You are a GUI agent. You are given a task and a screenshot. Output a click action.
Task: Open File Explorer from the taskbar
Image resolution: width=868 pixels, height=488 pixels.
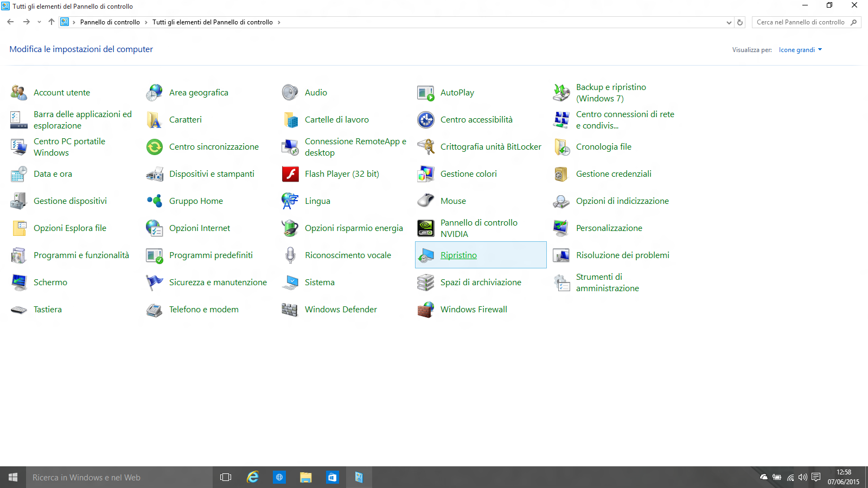coord(305,478)
